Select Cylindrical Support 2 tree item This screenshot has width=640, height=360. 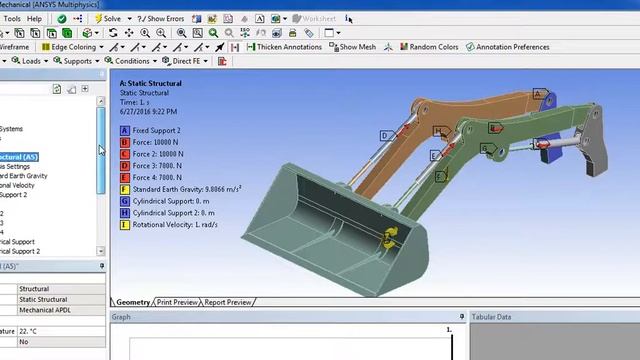pyautogui.click(x=20, y=251)
